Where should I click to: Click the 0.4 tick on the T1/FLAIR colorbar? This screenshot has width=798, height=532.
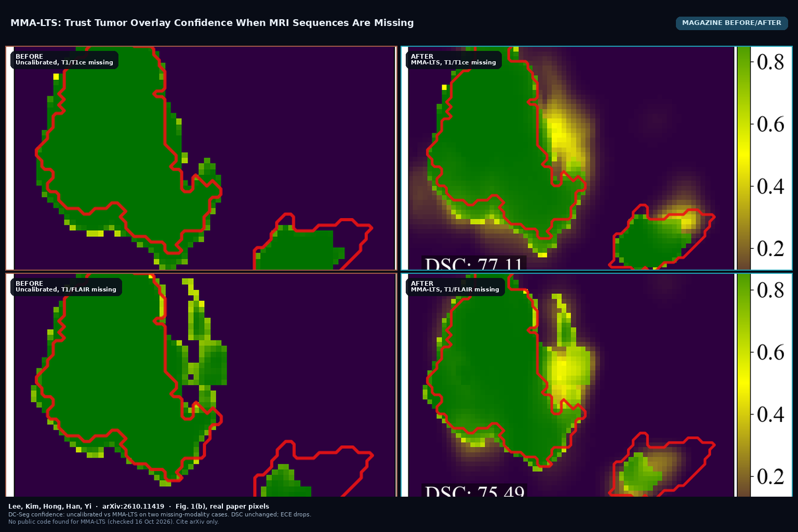pos(770,414)
